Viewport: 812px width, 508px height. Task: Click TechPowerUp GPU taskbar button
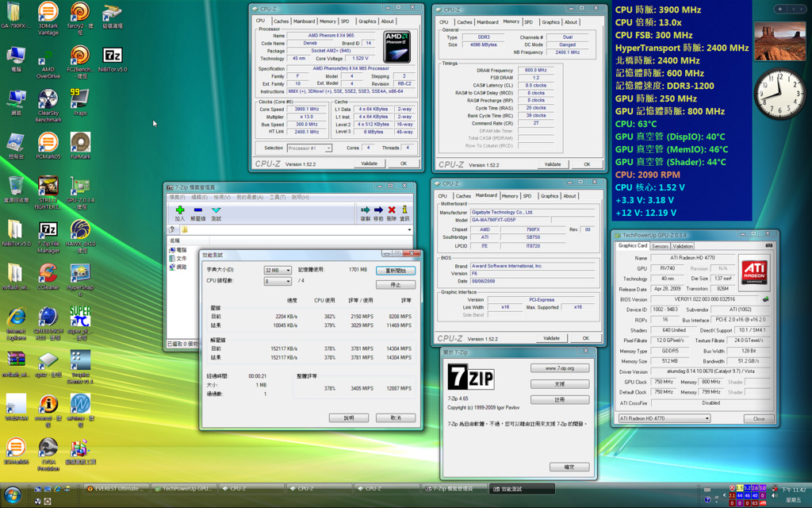point(183,489)
